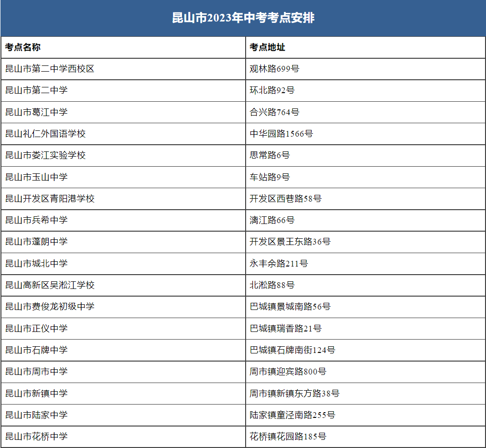The image size is (486, 448).
Task: Select the address 观林路699号
Action: 274,69
